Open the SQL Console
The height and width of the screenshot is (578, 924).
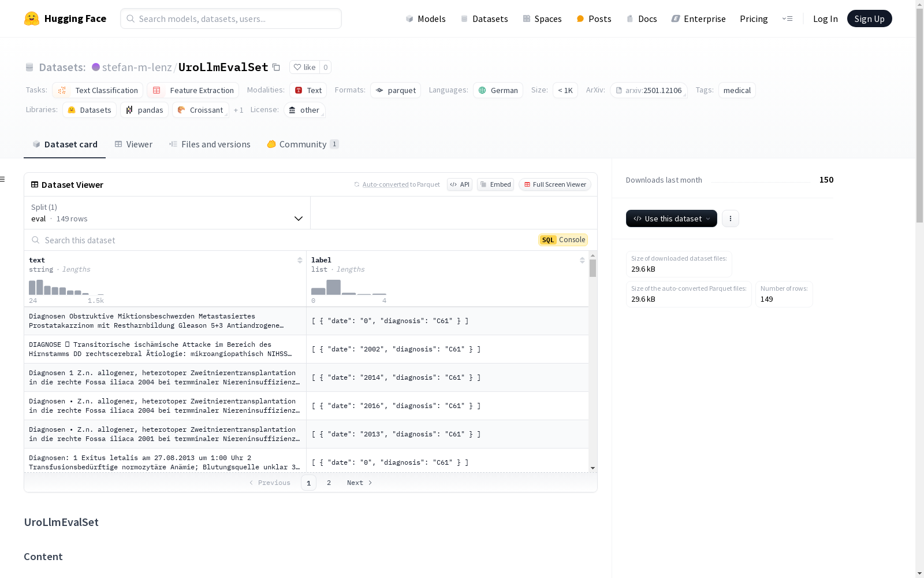click(563, 240)
